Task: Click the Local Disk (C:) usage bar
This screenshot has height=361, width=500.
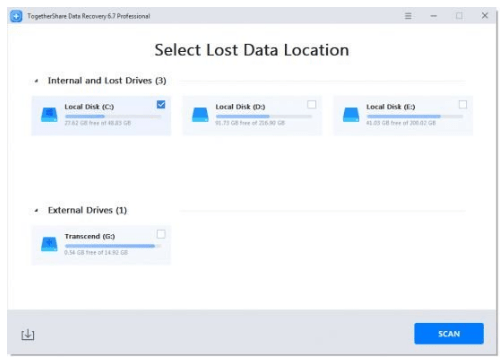Action: (113, 116)
